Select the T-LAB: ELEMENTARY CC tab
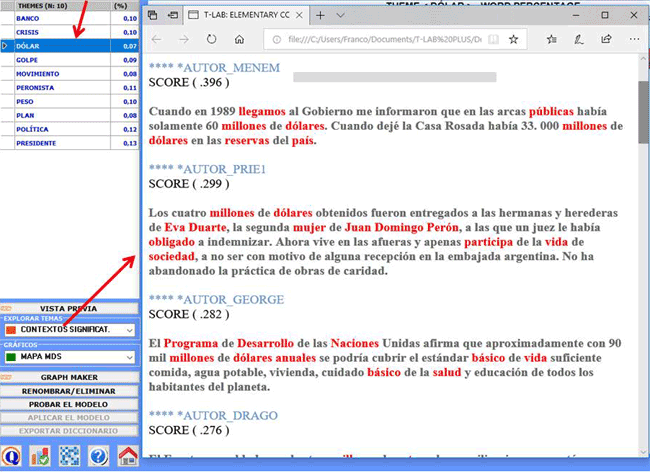The height and width of the screenshot is (472, 650). (245, 15)
